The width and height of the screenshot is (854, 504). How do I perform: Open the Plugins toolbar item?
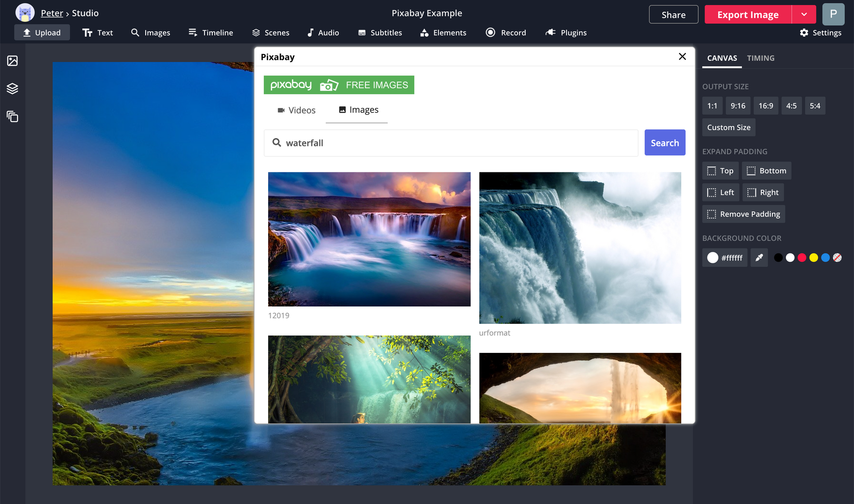566,32
